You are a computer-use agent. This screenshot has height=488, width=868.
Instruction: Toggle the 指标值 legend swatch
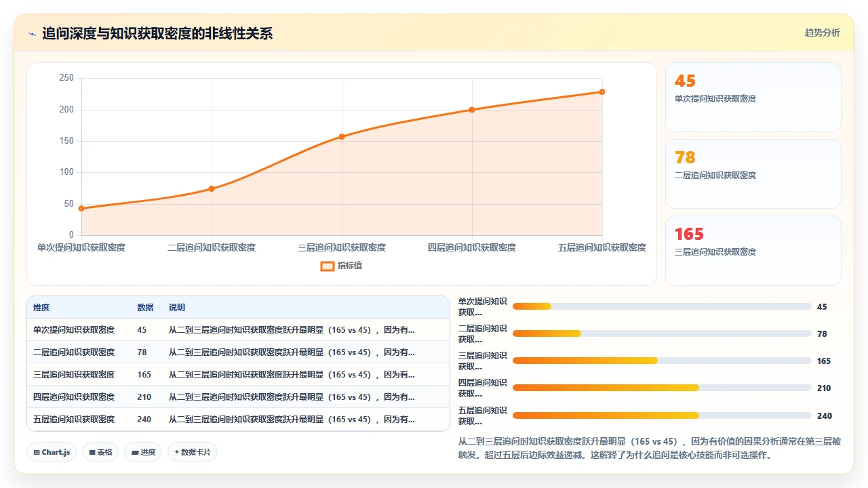click(x=327, y=266)
